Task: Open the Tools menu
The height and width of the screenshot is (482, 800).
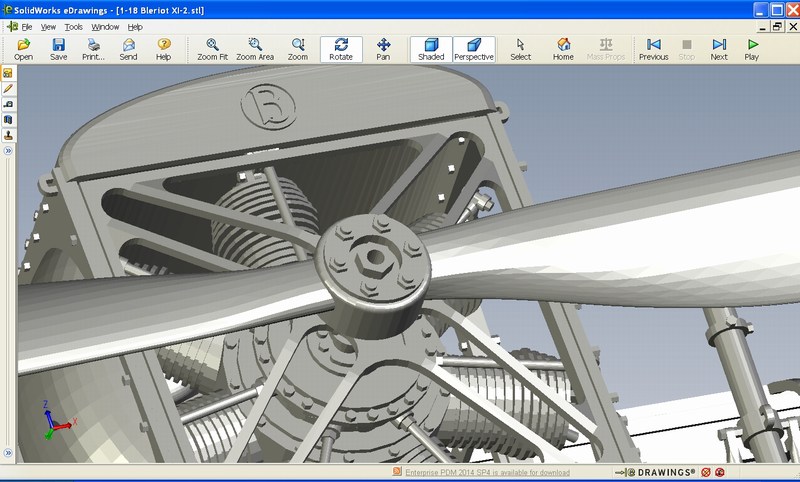Action: pyautogui.click(x=73, y=27)
